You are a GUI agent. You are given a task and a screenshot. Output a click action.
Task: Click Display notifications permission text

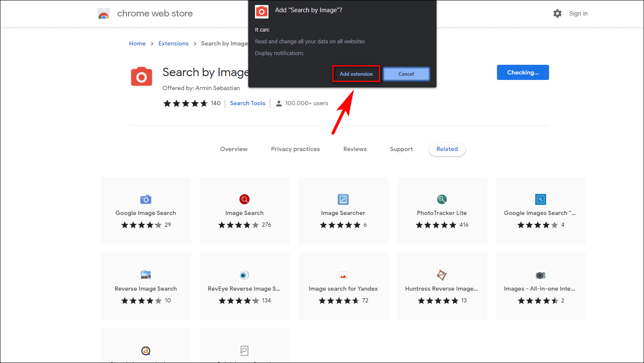(x=279, y=53)
